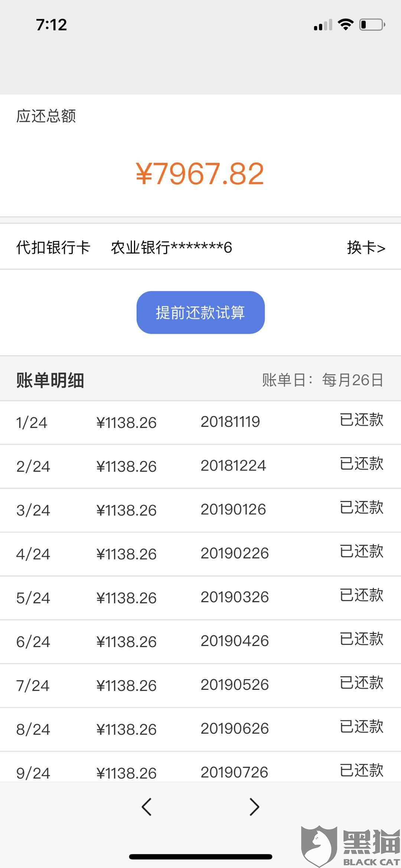Tap the total amount ¥7967.82
This screenshot has width=401, height=868.
click(200, 174)
